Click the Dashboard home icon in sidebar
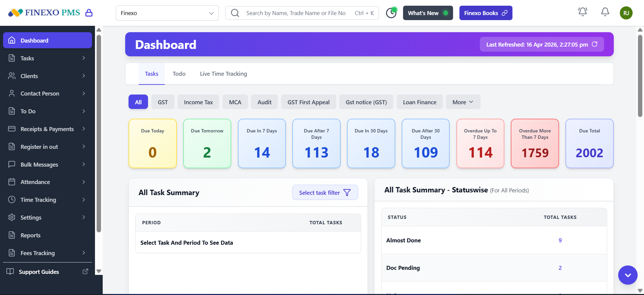 coord(12,40)
